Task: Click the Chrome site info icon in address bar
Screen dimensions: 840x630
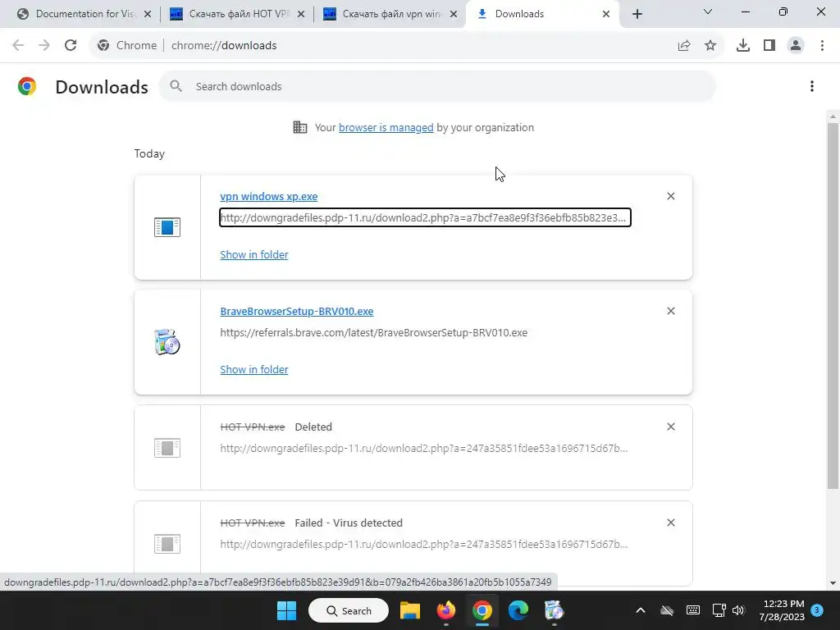Action: 103,46
